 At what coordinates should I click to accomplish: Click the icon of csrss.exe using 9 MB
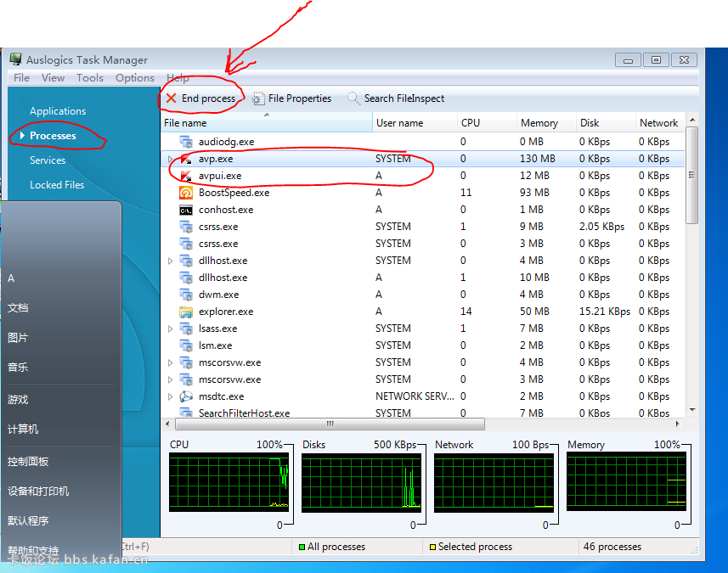pyautogui.click(x=186, y=227)
